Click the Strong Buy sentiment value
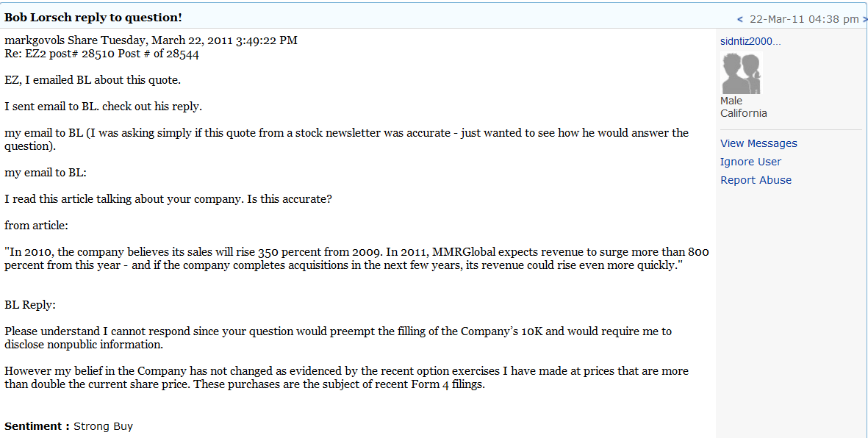This screenshot has width=868, height=438. coord(103,426)
